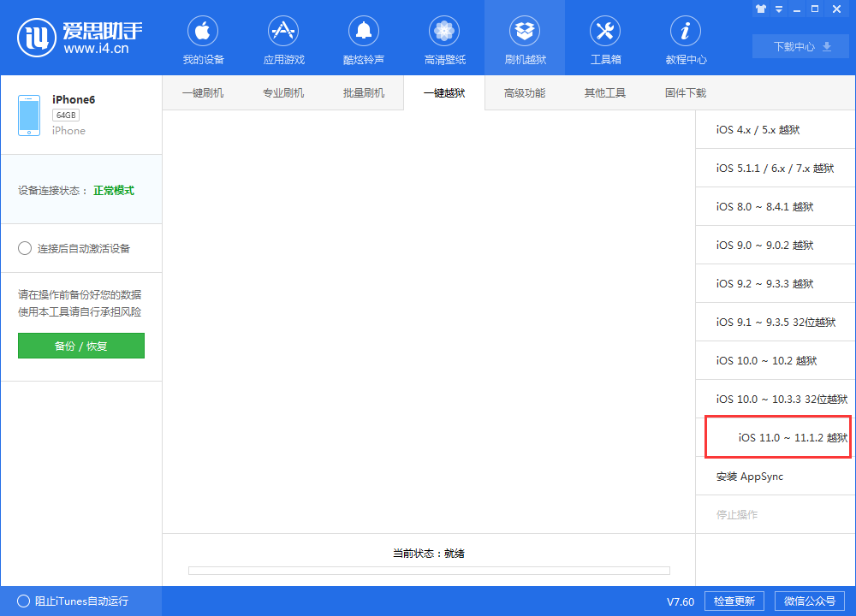Open the 酷炫铃声 ringtones section
Viewport: 856px width, 616px height.
(x=363, y=38)
